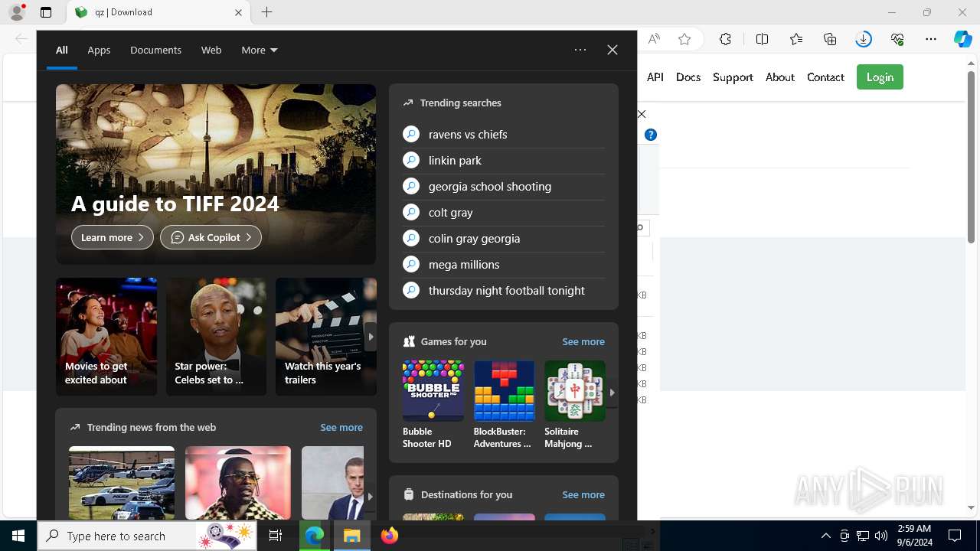
Task: Open Solitaire Mahjong game
Action: pyautogui.click(x=575, y=405)
